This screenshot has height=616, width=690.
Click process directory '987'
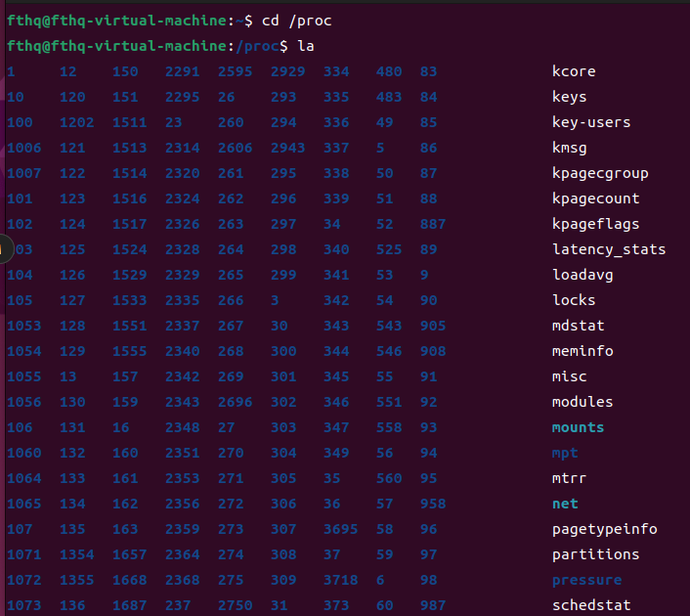[433, 605]
